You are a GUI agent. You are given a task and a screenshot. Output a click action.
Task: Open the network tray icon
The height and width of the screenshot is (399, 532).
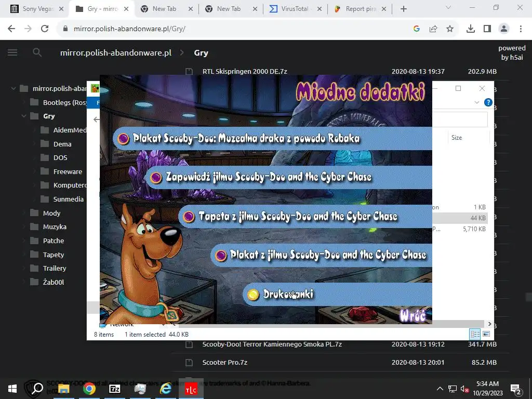click(453, 389)
